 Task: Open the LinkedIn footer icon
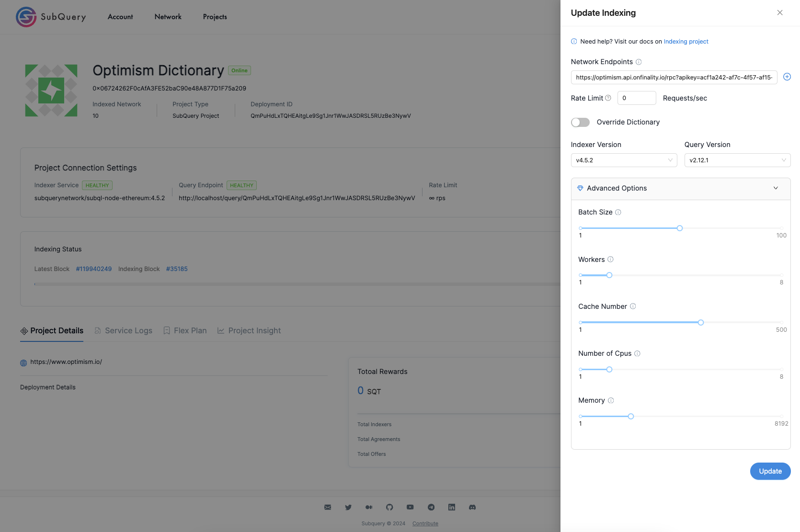pos(452,507)
